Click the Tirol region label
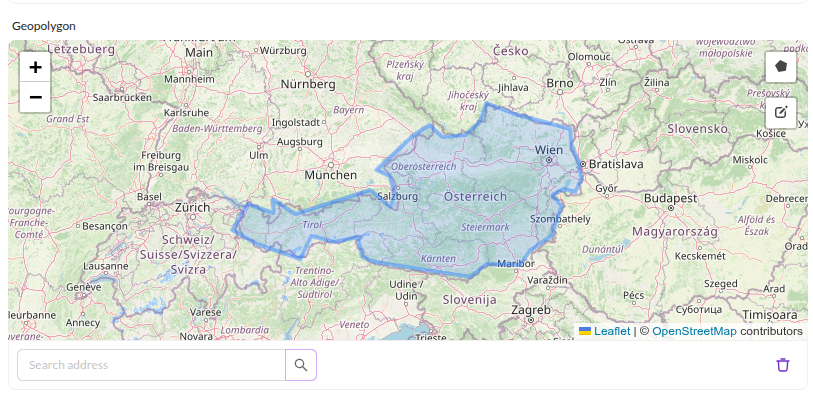 point(312,225)
